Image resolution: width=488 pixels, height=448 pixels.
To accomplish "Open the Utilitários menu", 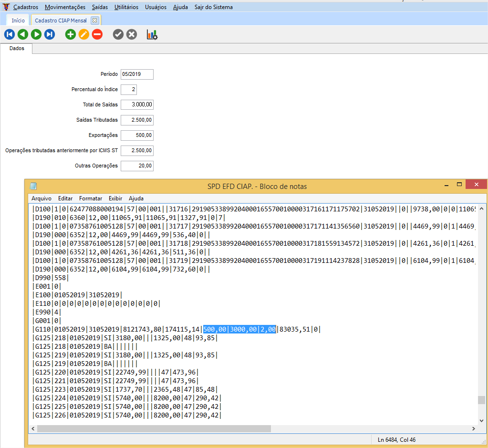I will (x=126, y=7).
